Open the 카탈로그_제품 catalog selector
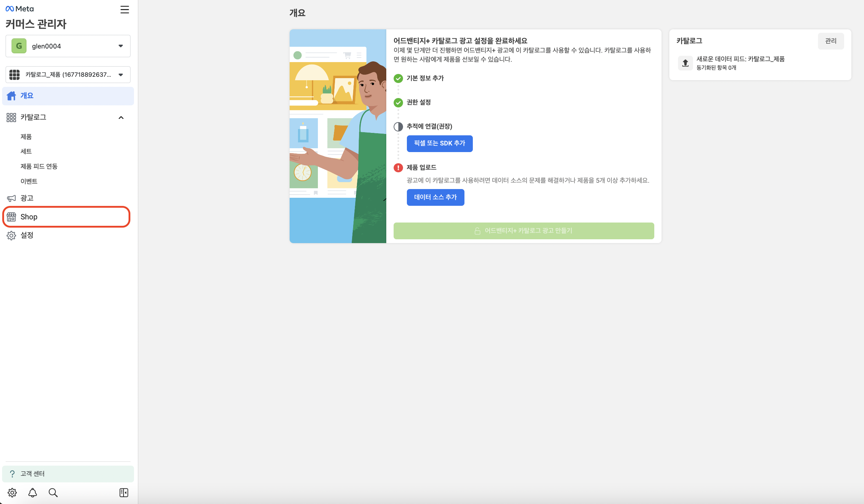The image size is (864, 504). [x=68, y=74]
